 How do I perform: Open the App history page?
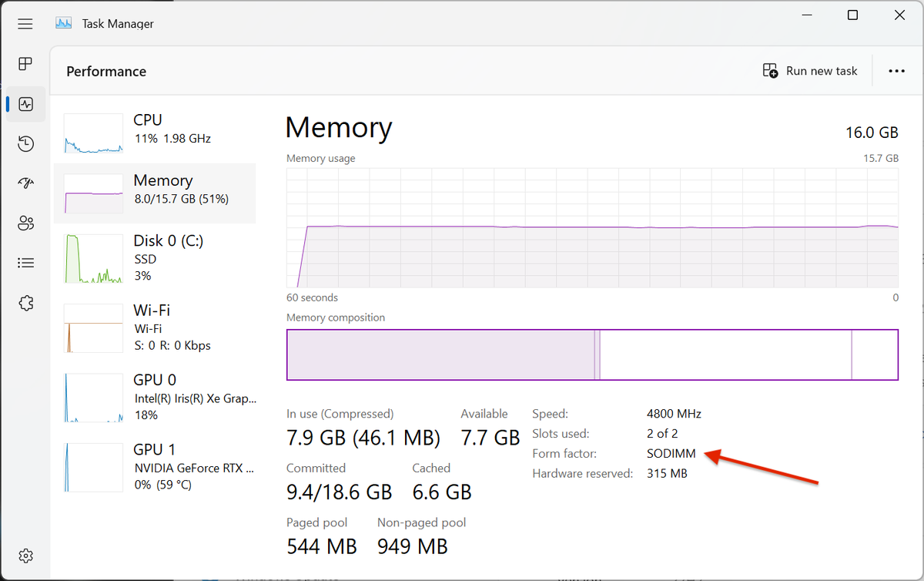click(25, 143)
